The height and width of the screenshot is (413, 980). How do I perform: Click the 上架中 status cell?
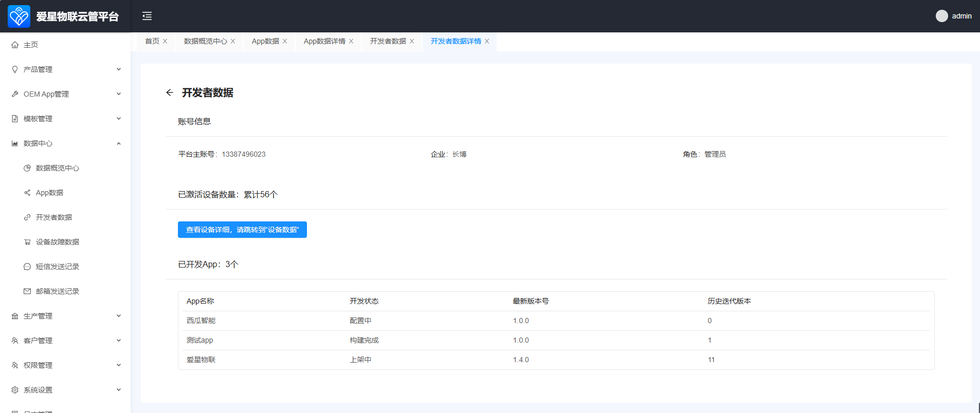click(x=360, y=360)
